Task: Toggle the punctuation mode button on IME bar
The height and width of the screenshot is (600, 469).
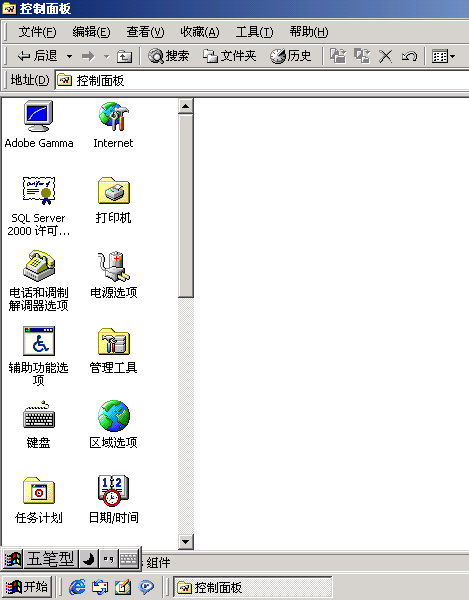Action: click(x=109, y=559)
